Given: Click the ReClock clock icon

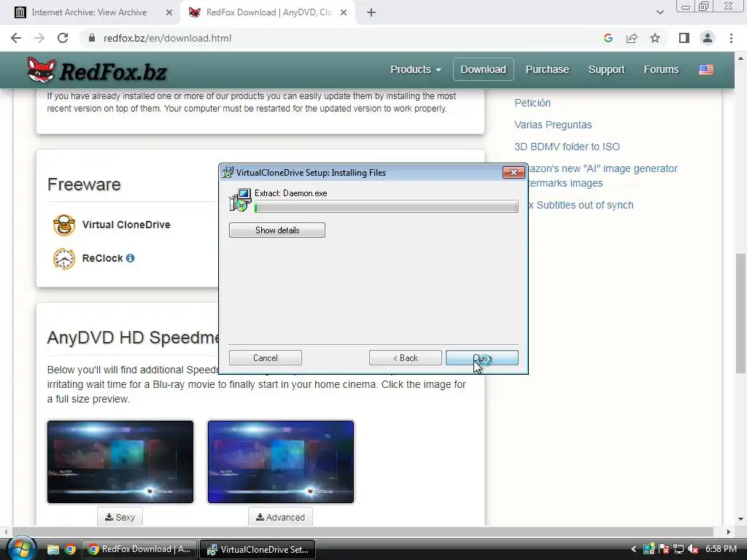Looking at the screenshot, I should click(64, 259).
